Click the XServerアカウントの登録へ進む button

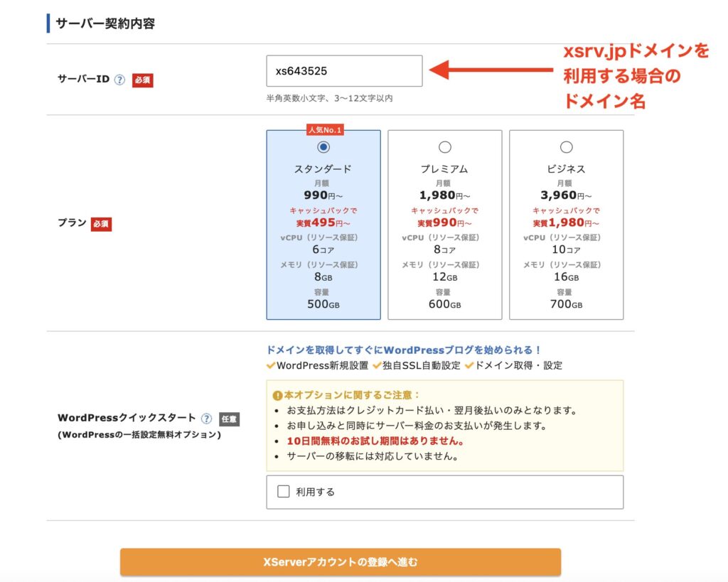[341, 562]
